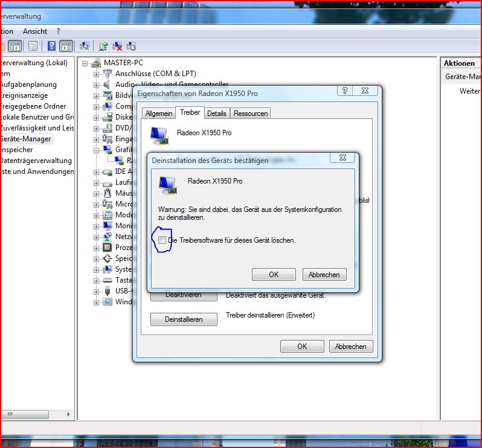482x448 pixels.
Task: Click the Eingabegeräte category icon
Action: pyautogui.click(x=108, y=139)
